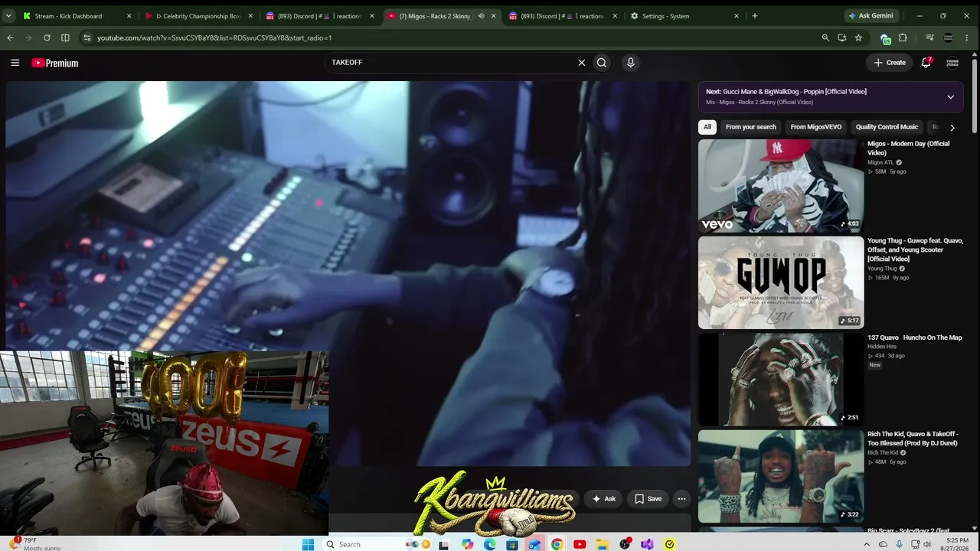Open a new browser tab
The height and width of the screenshot is (551, 980).
[755, 16]
